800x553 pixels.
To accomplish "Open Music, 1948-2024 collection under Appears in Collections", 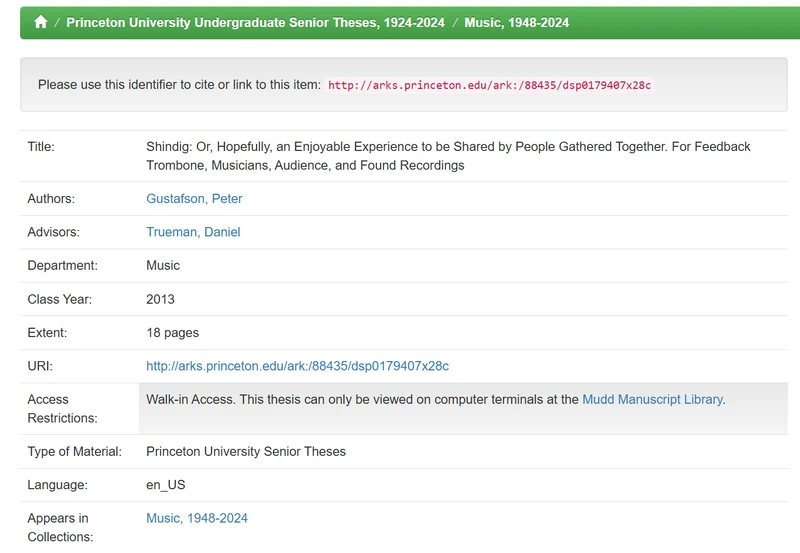I will (197, 518).
